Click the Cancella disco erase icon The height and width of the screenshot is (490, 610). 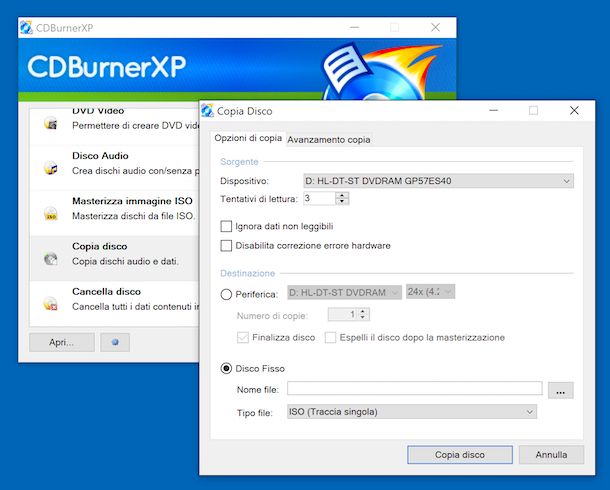click(x=51, y=304)
